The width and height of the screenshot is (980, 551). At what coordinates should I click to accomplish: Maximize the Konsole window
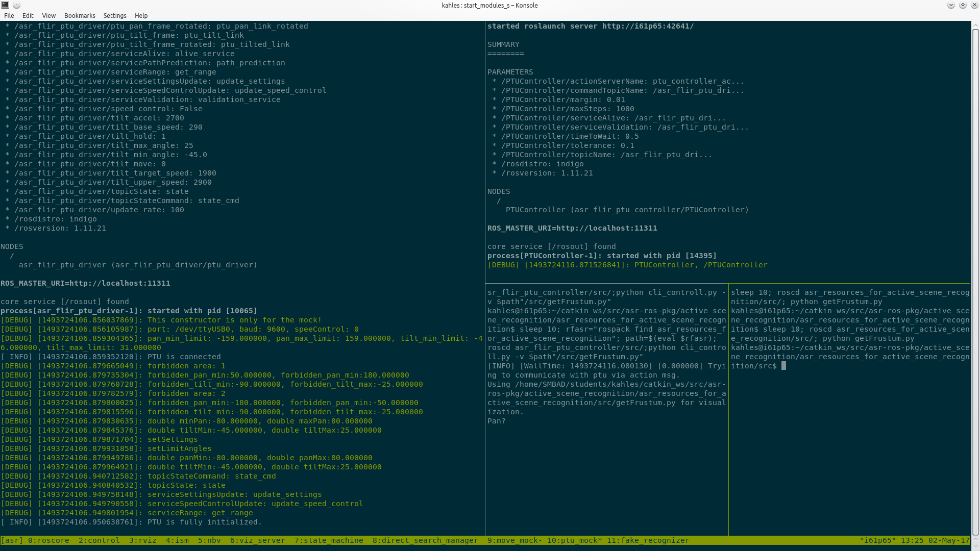coord(963,5)
